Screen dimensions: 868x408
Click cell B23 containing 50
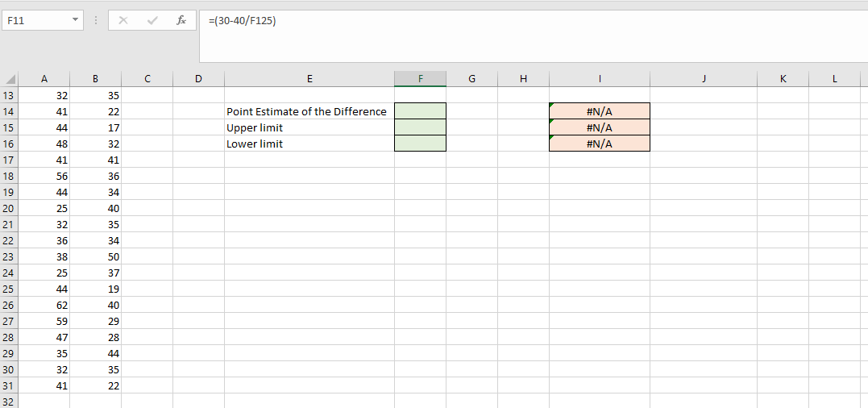tap(95, 256)
